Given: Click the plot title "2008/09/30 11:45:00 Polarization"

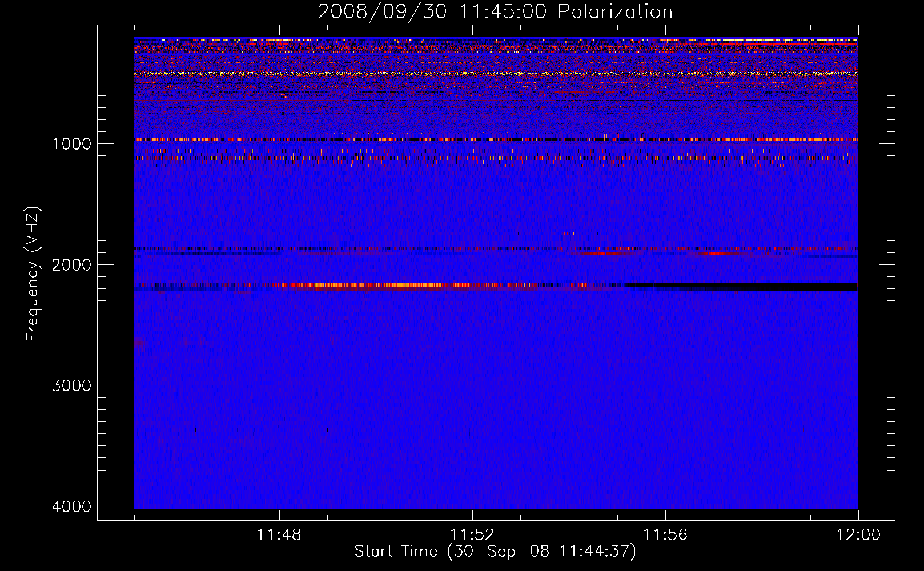Looking at the screenshot, I should (495, 11).
